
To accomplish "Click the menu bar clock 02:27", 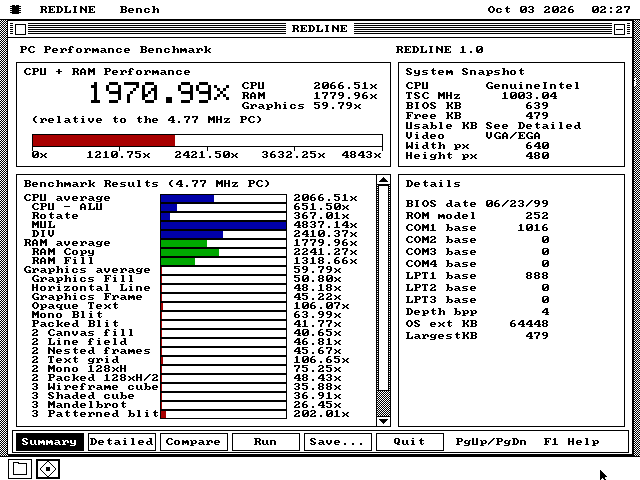I will (x=611, y=9).
